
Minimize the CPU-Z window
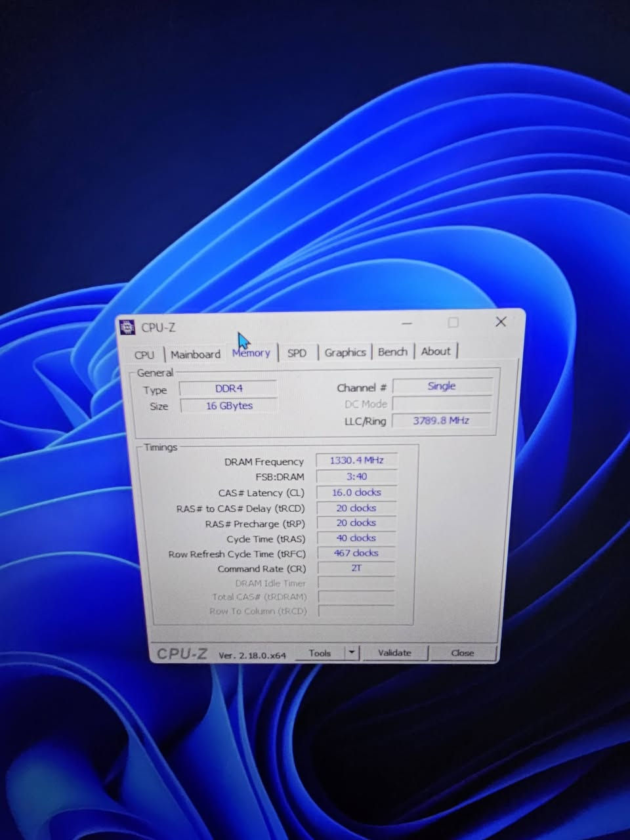[x=407, y=323]
